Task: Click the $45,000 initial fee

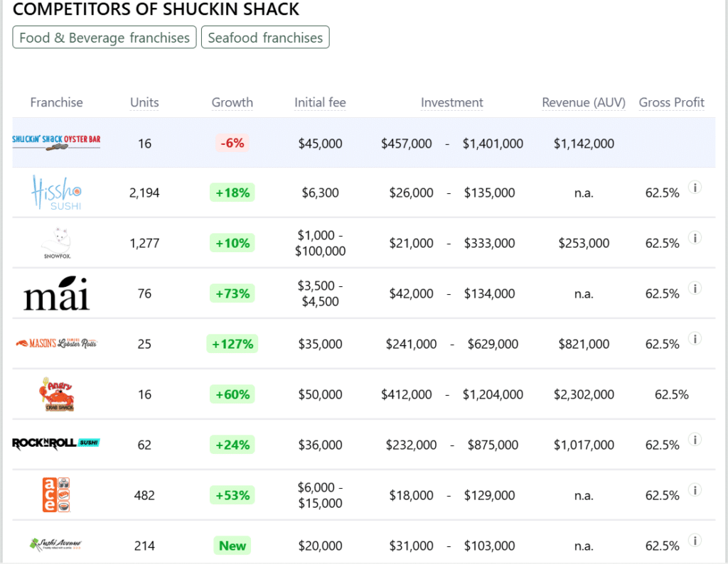Action: coord(320,143)
